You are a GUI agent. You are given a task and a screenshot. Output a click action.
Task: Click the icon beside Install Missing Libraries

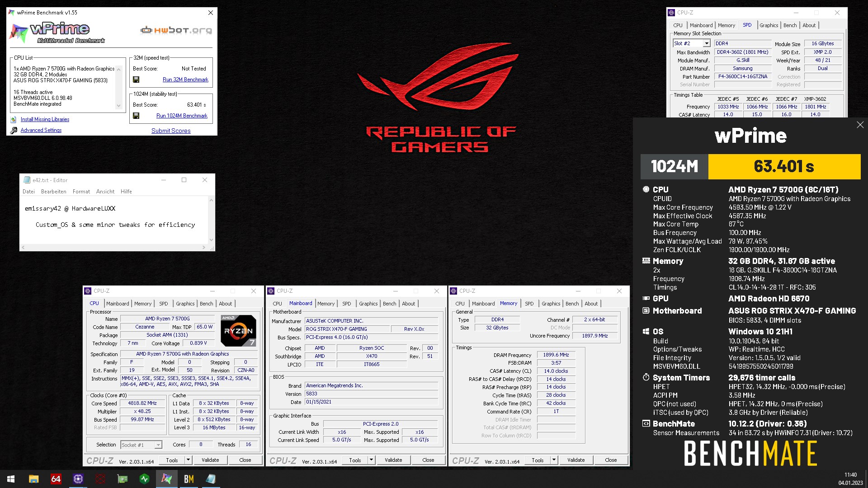tap(14, 119)
